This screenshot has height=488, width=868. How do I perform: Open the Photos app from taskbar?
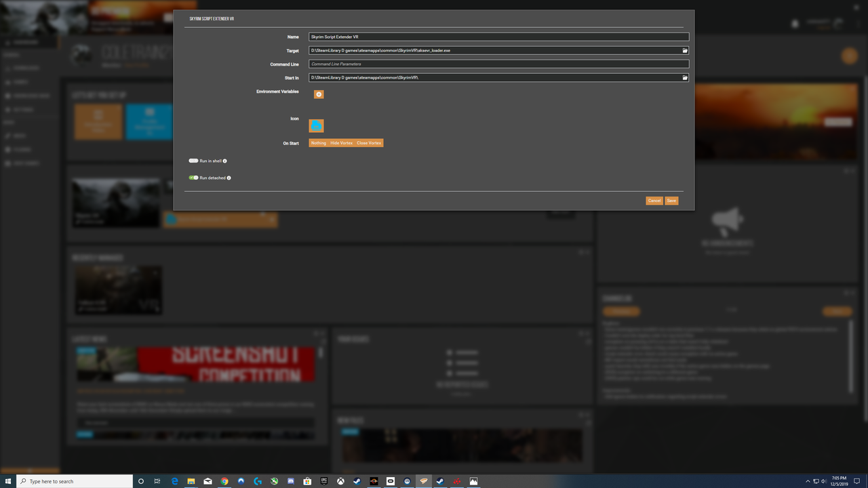[x=473, y=481]
